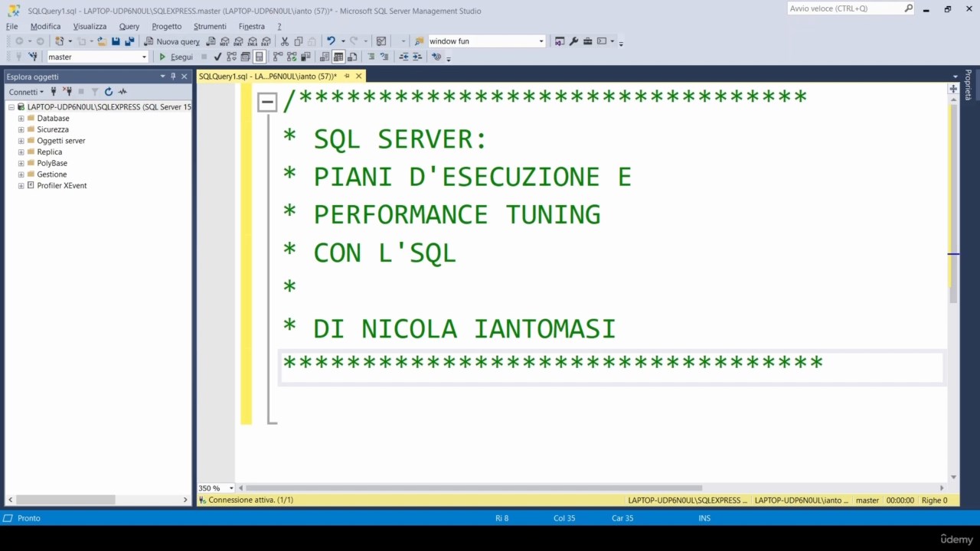
Task: Open the Modifica menu
Action: click(45, 26)
